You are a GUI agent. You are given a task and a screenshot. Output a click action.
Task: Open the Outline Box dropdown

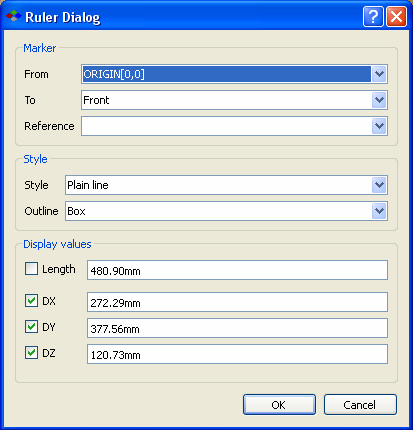pyautogui.click(x=379, y=211)
